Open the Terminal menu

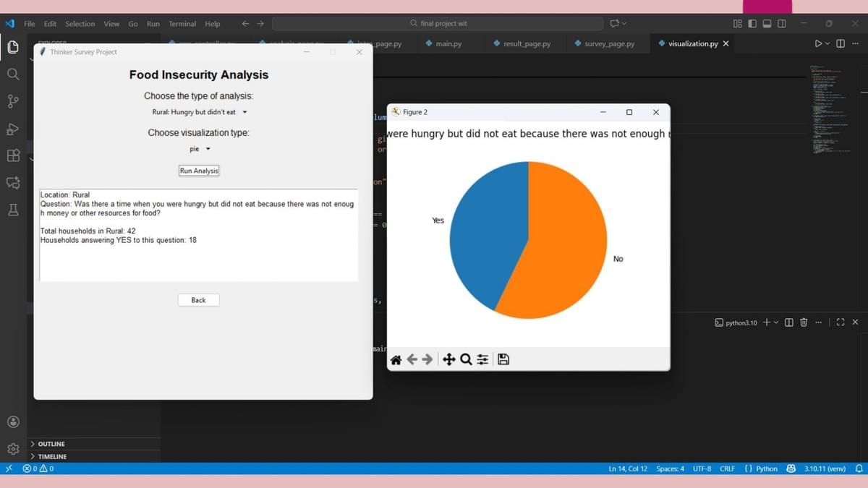[182, 24]
